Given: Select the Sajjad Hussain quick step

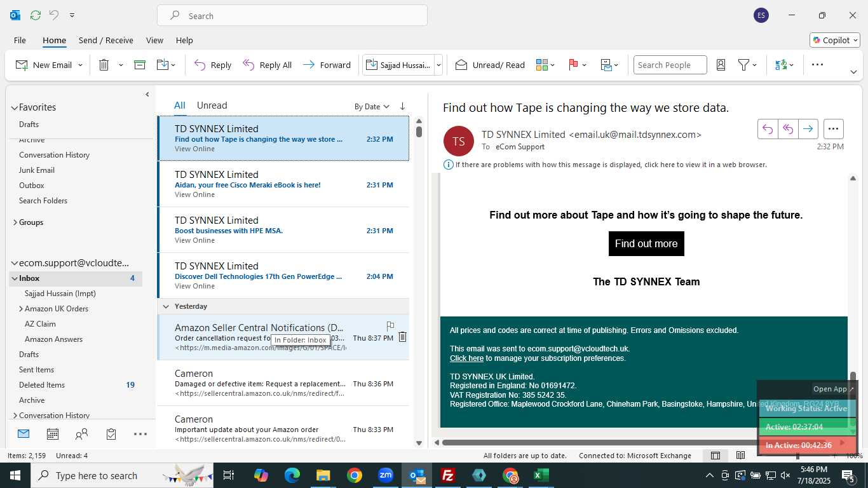Looking at the screenshot, I should (x=398, y=65).
